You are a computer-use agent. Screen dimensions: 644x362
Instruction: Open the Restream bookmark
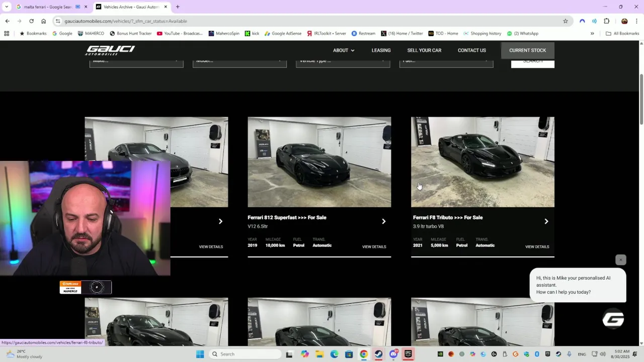tap(363, 34)
